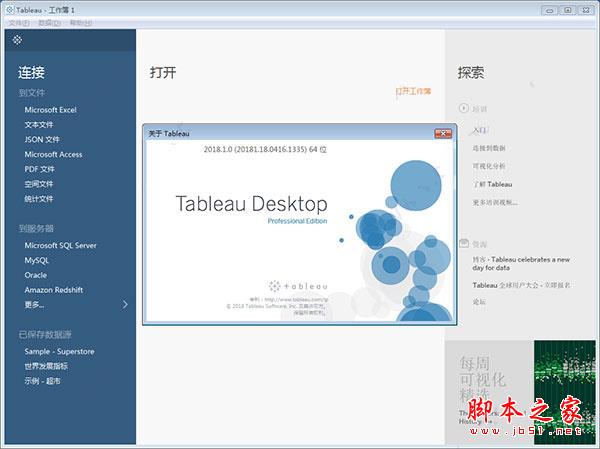The image size is (600, 449).
Task: Open the 文件 menu
Action: tap(19, 23)
